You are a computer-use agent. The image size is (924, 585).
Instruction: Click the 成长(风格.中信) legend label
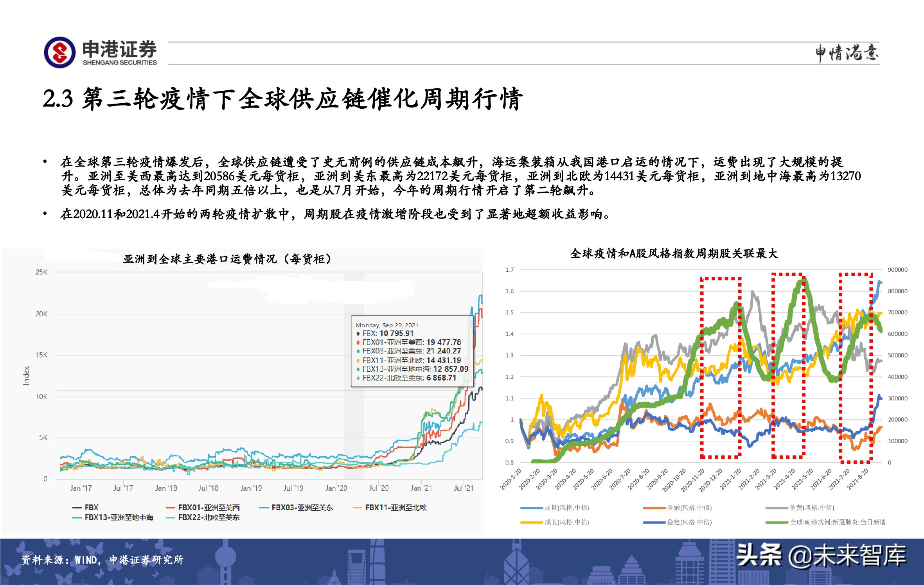tap(566, 522)
